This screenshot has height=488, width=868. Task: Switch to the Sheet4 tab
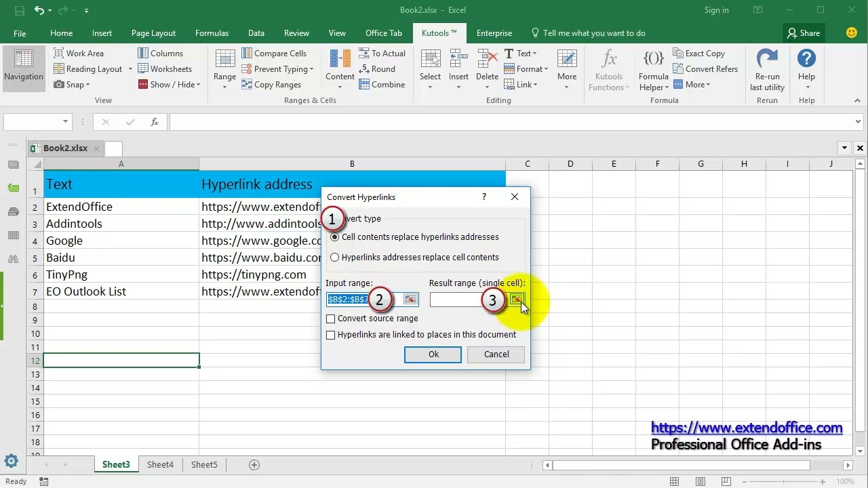(160, 464)
